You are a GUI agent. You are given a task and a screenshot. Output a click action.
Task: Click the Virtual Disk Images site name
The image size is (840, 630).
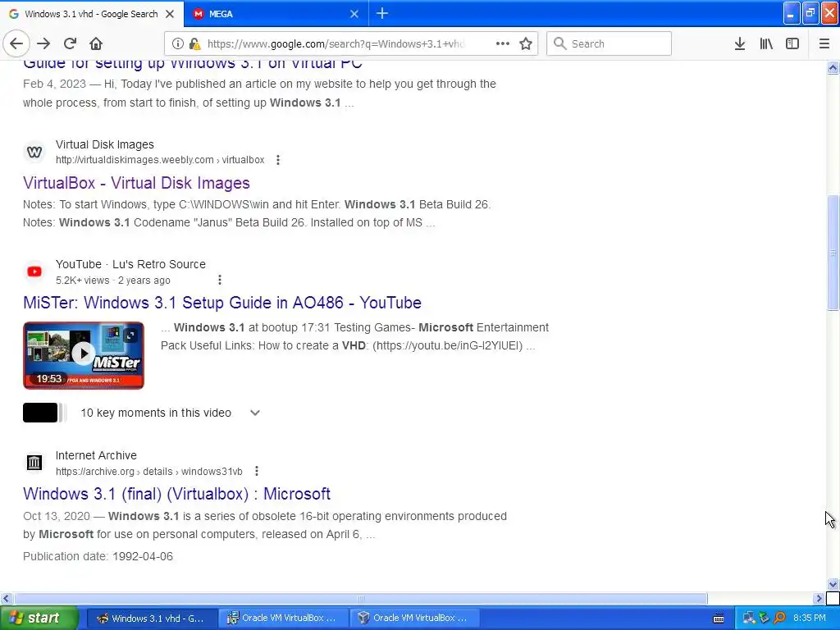click(x=105, y=144)
